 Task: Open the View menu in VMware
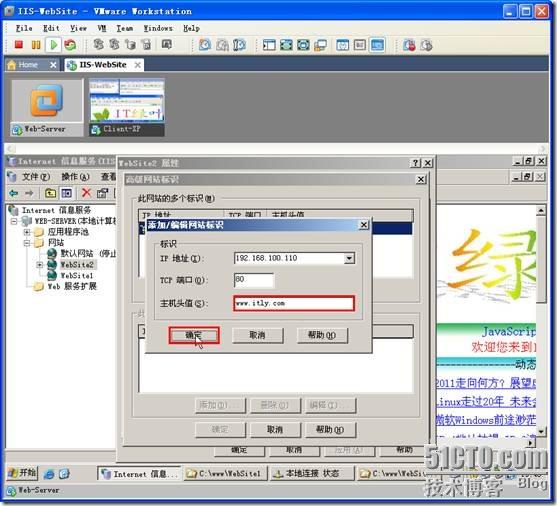click(78, 28)
